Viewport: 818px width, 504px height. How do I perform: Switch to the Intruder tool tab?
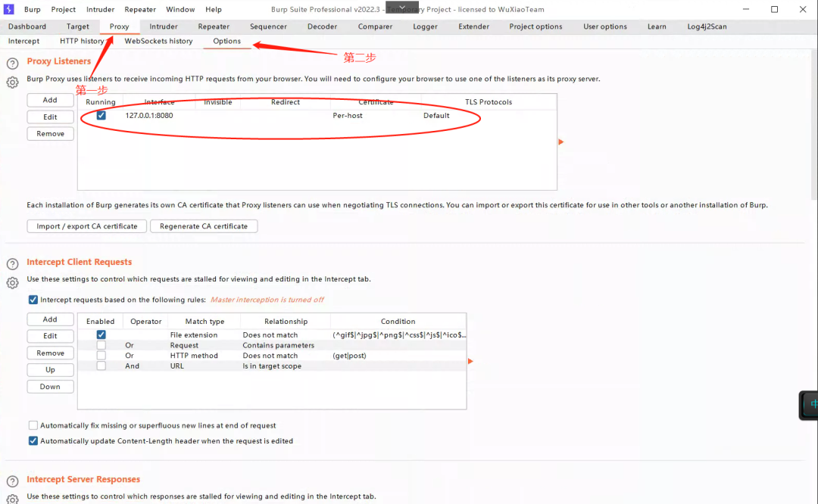pyautogui.click(x=164, y=26)
